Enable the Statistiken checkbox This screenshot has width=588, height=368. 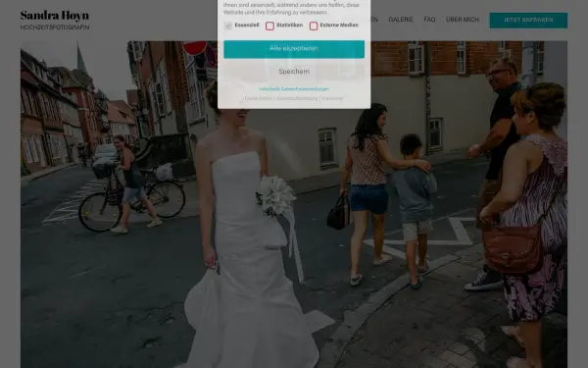coord(269,26)
